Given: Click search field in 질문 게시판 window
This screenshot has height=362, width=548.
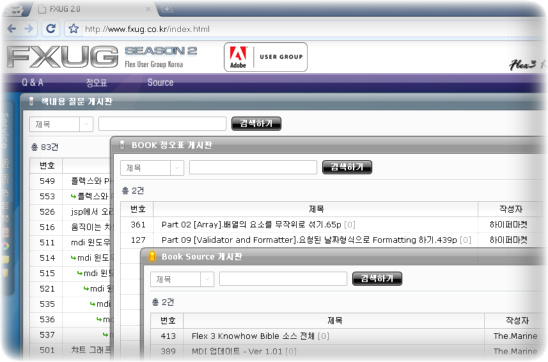Looking at the screenshot, I should tap(162, 124).
